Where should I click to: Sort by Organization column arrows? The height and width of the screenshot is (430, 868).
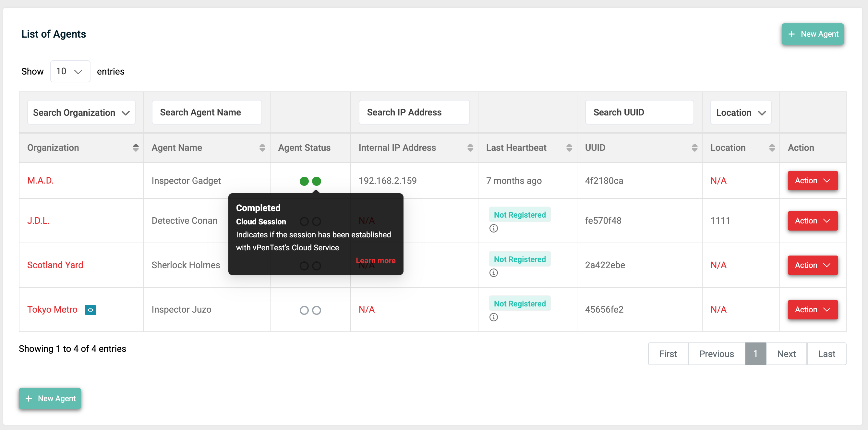pyautogui.click(x=136, y=148)
